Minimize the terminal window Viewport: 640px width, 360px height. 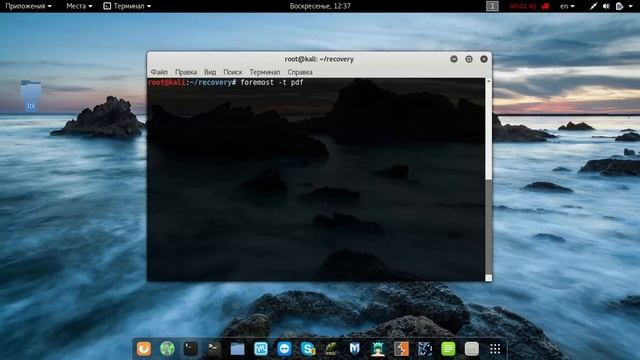pos(454,59)
